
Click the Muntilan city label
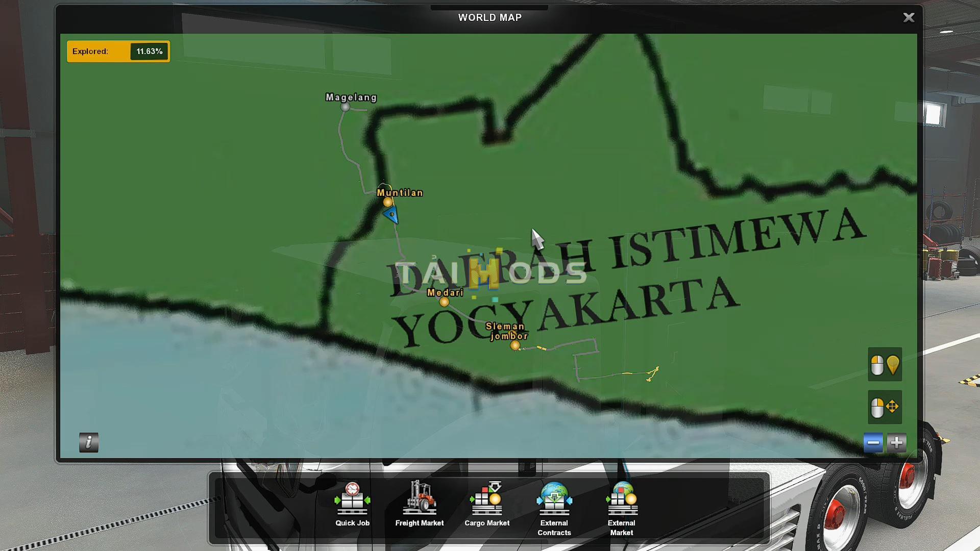(400, 193)
